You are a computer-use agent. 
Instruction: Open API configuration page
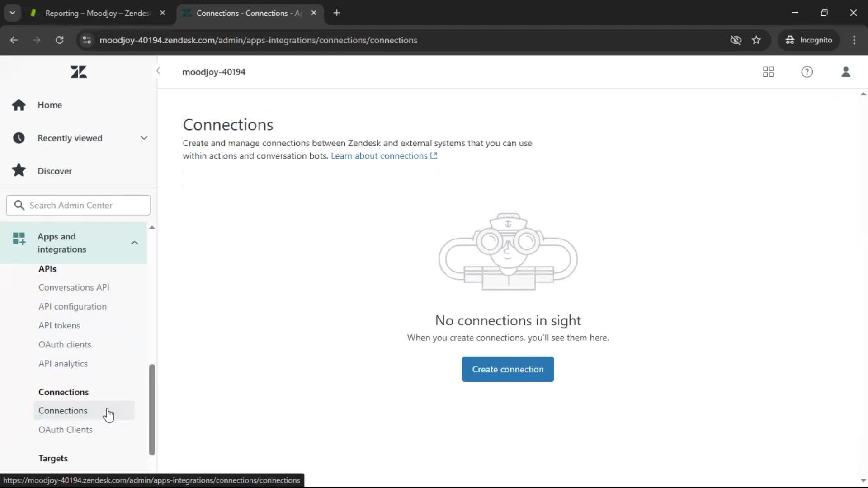point(72,306)
